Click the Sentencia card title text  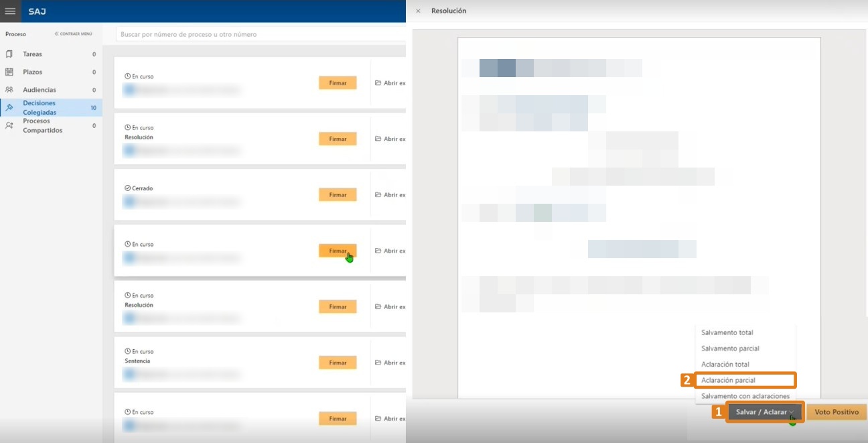coord(137,361)
